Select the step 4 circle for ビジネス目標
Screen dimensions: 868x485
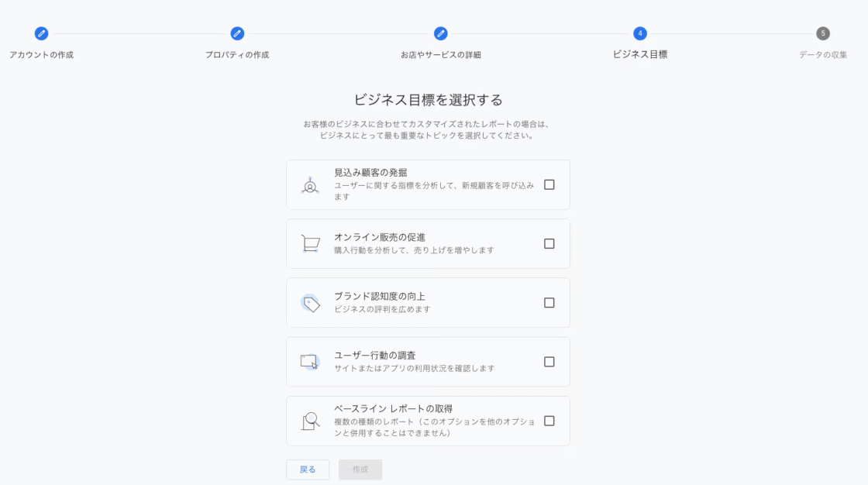(x=640, y=33)
